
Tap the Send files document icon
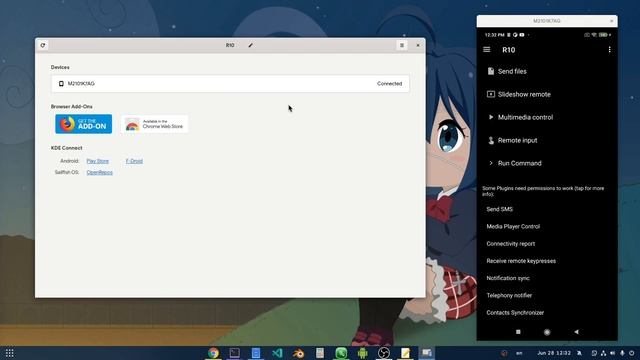(x=491, y=71)
